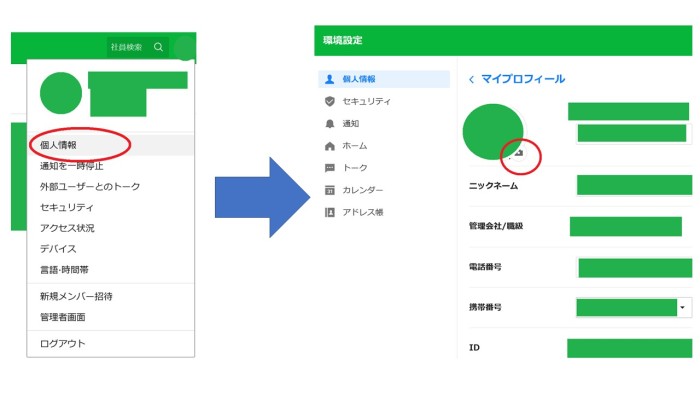
Task: Click ログアウト in the menu
Action: point(62,344)
